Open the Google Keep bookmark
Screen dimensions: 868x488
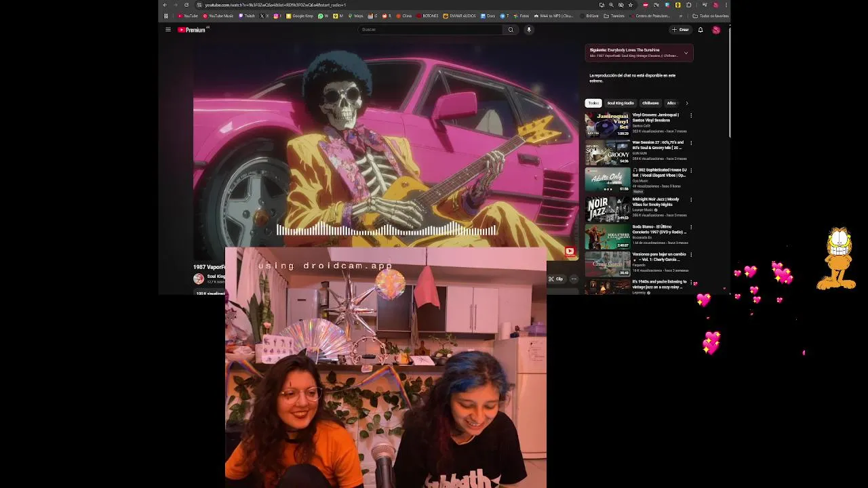(300, 16)
